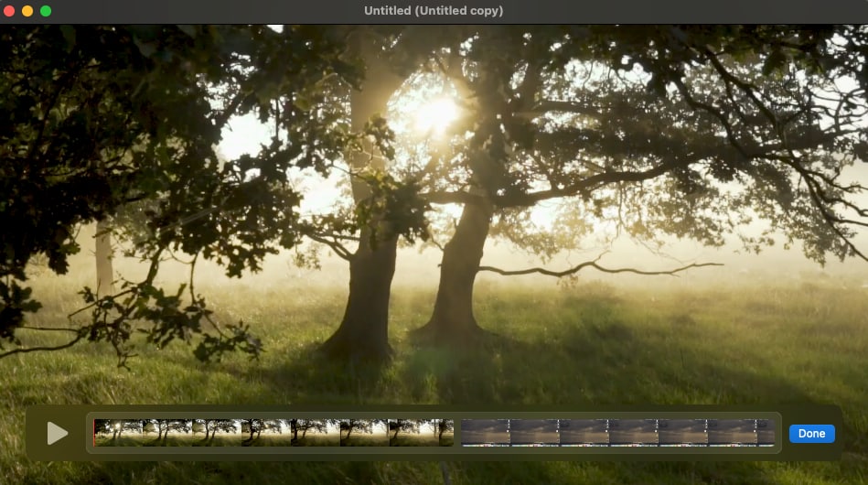
Task: Click the red playhead at the timeline start
Action: [x=94, y=433]
